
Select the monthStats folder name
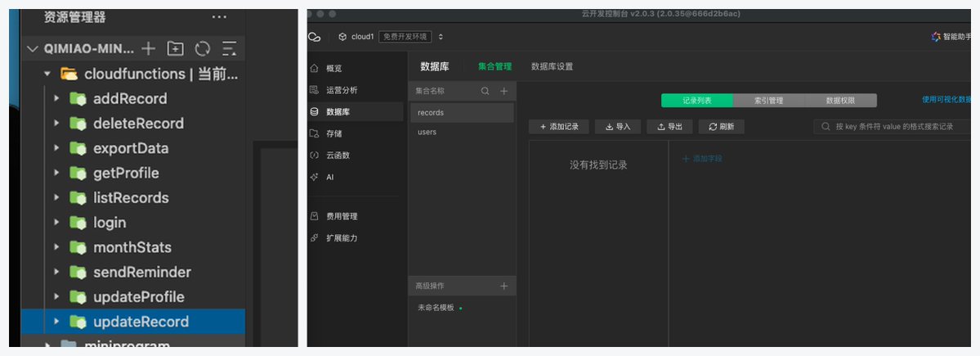click(x=132, y=247)
